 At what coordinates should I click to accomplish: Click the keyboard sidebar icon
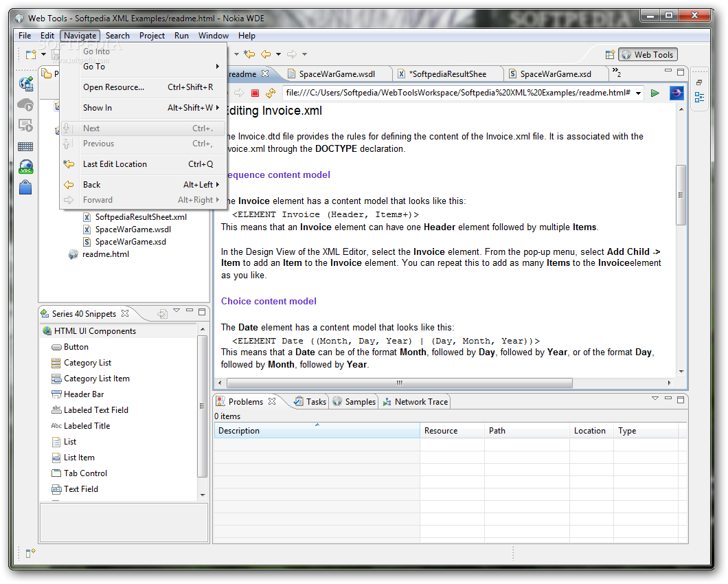pos(25,147)
